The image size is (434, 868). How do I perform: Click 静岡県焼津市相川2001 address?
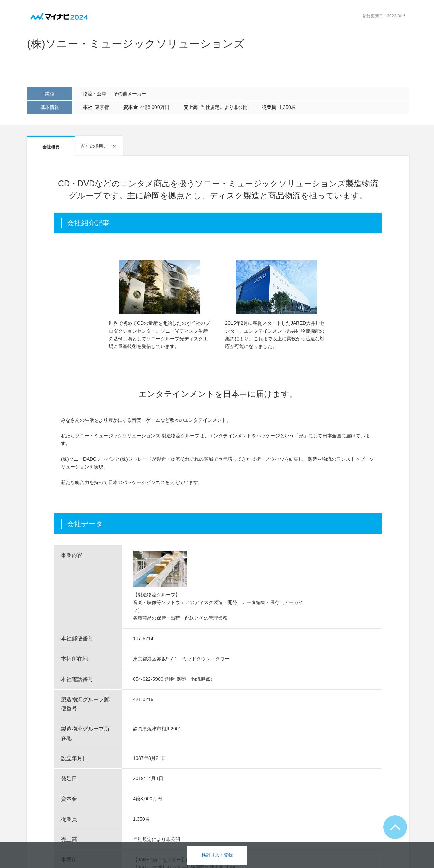pyautogui.click(x=157, y=729)
